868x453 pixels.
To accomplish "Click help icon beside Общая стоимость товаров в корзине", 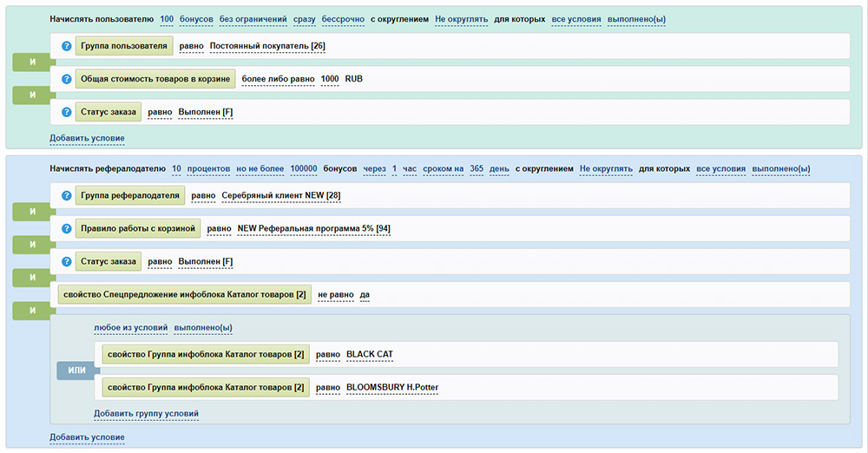I will (67, 79).
